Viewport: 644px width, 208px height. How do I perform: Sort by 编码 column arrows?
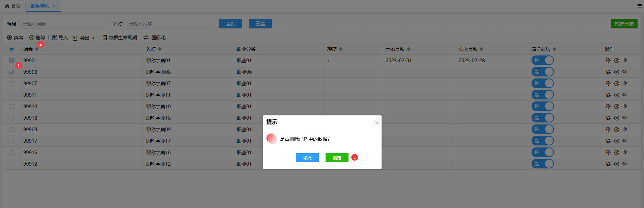coord(37,49)
